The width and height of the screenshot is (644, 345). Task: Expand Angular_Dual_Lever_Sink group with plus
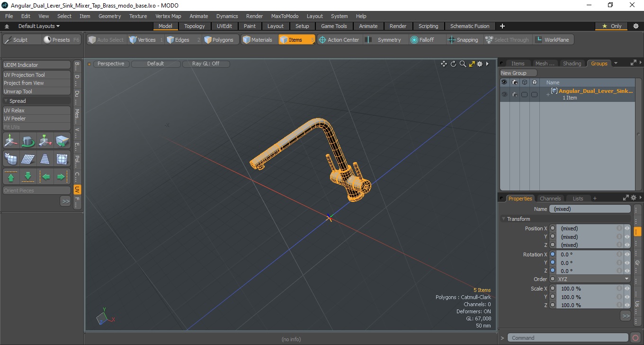coord(548,95)
